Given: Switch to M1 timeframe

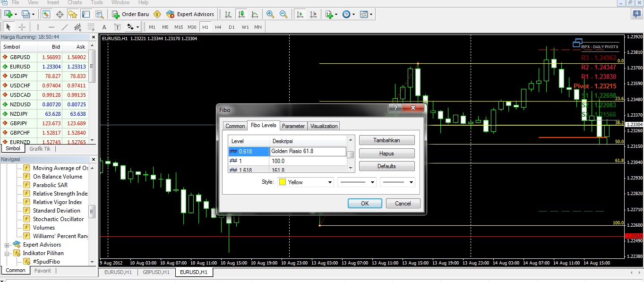Looking at the screenshot, I should (152, 27).
